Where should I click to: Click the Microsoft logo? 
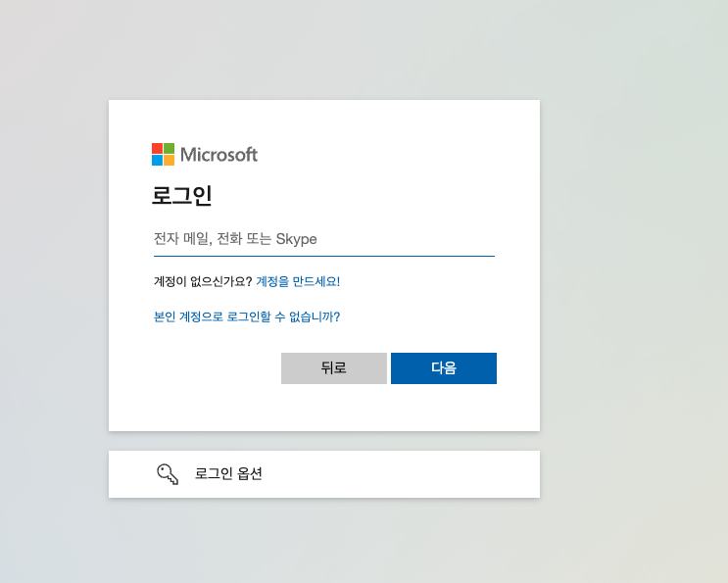pos(205,154)
